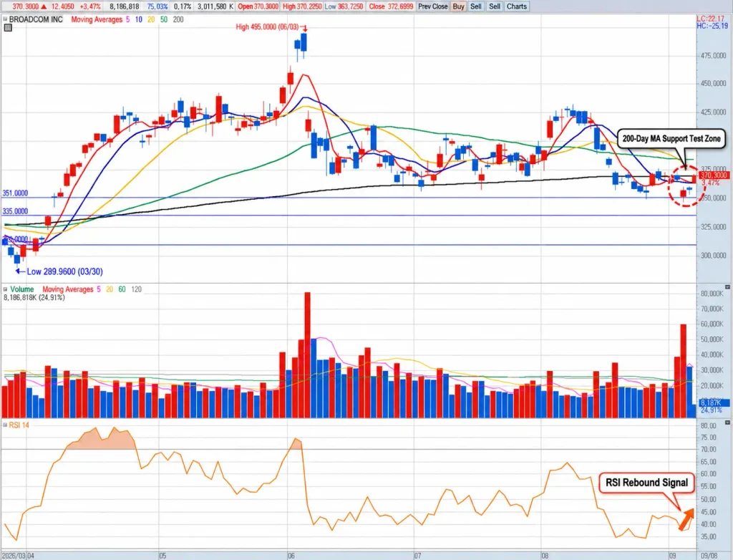Click the Buy button
Viewport: 733px width, 560px height.
[459, 6]
